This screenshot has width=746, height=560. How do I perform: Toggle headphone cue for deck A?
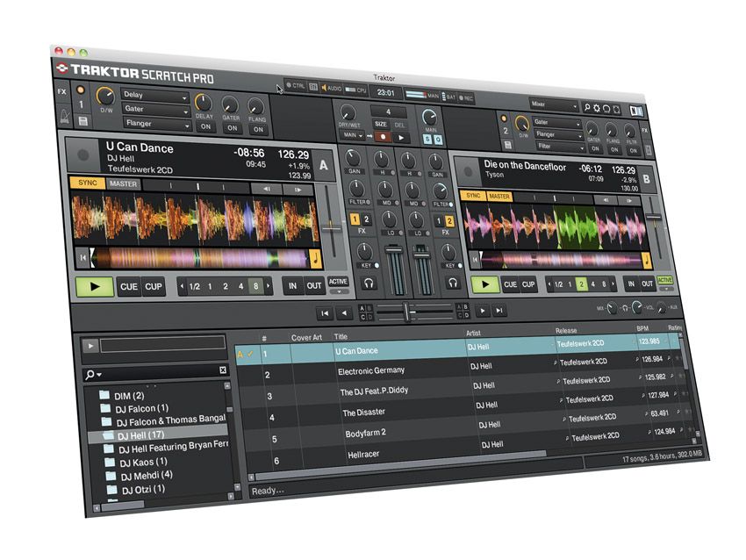(x=369, y=284)
